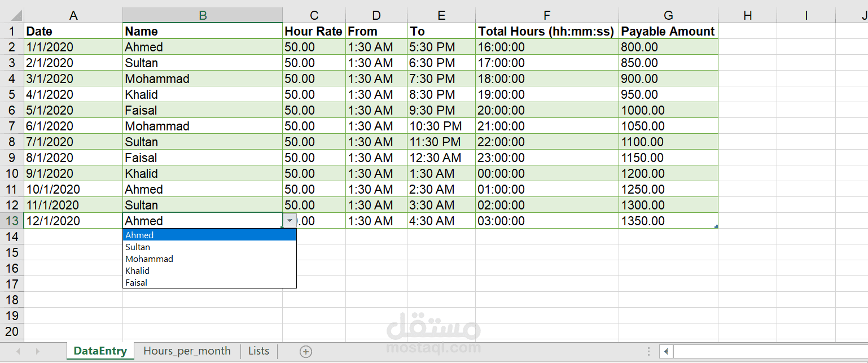Select date cell 6/1/2020
The image size is (868, 363).
[x=73, y=126]
